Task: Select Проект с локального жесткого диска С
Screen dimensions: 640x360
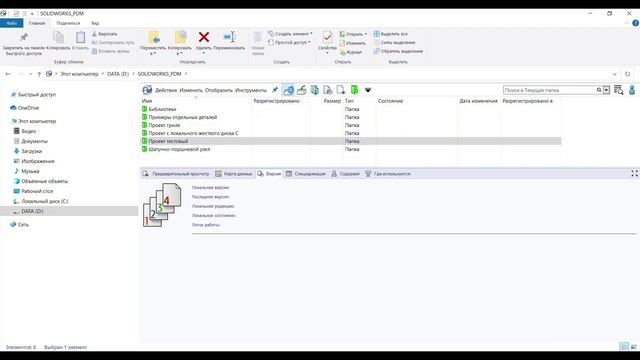Action: click(351, 133)
